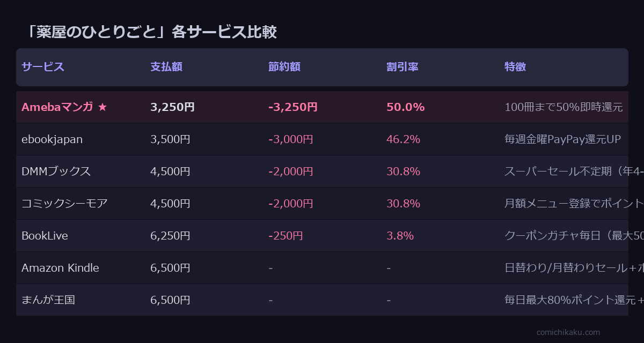This screenshot has width=644, height=343.
Task: Select the BookLive row label
Action: (45, 236)
